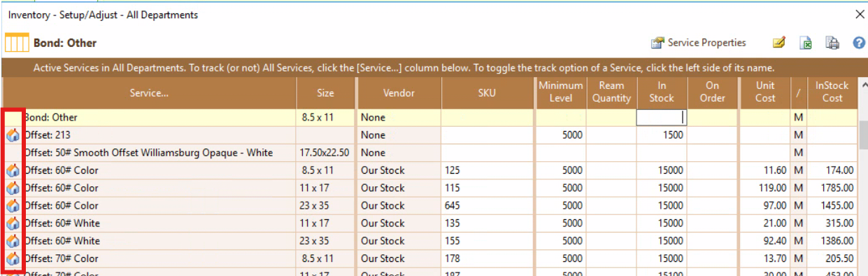868x276 pixels.
Task: Click the SKU 178 cell
Action: [487, 258]
